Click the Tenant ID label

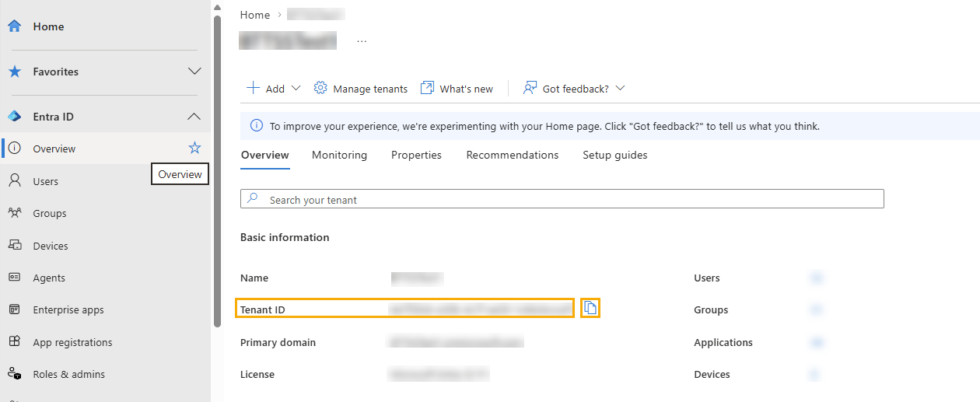tap(263, 309)
